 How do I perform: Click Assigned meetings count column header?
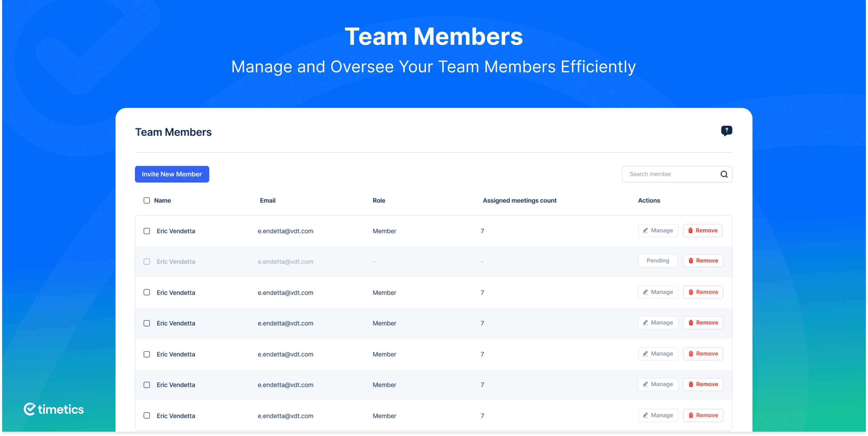(520, 200)
